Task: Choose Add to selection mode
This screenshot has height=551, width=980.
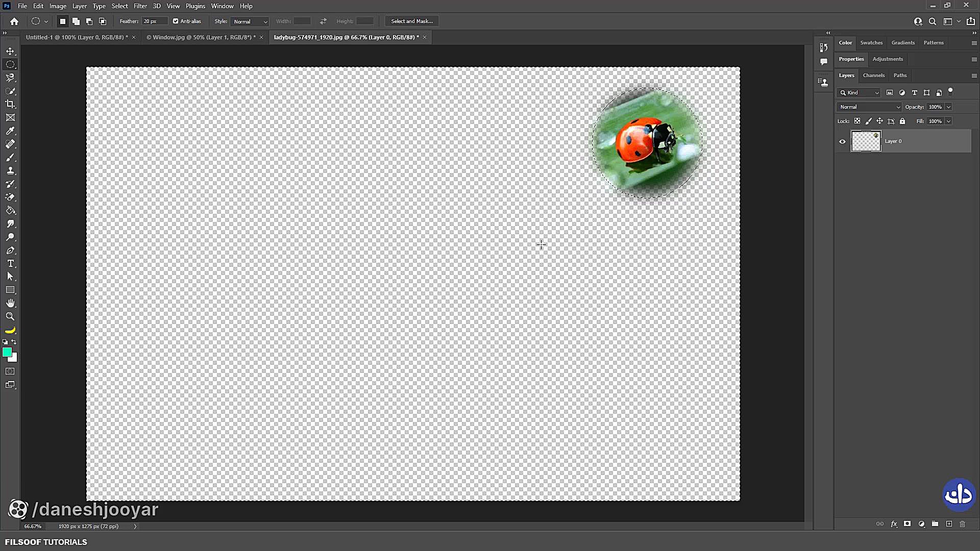Action: (x=76, y=21)
